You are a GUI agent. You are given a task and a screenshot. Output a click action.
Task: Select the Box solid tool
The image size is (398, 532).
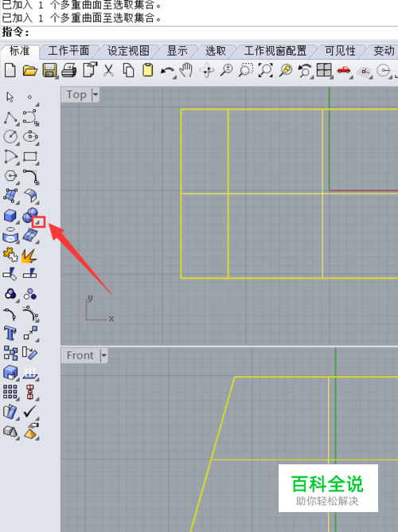click(x=10, y=216)
